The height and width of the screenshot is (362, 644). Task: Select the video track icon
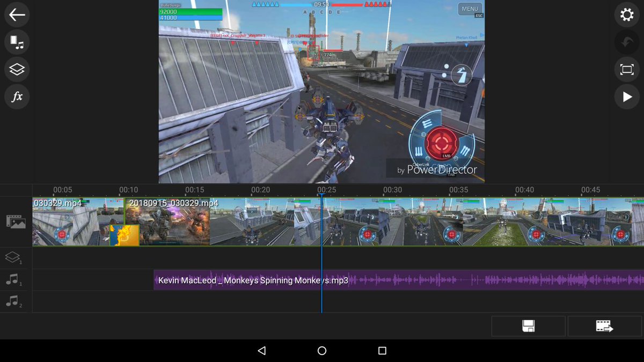pos(16,221)
